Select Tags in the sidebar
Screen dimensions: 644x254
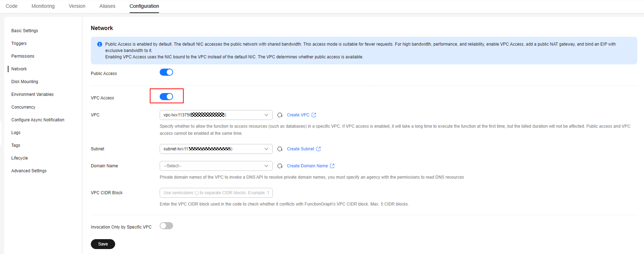point(16,145)
